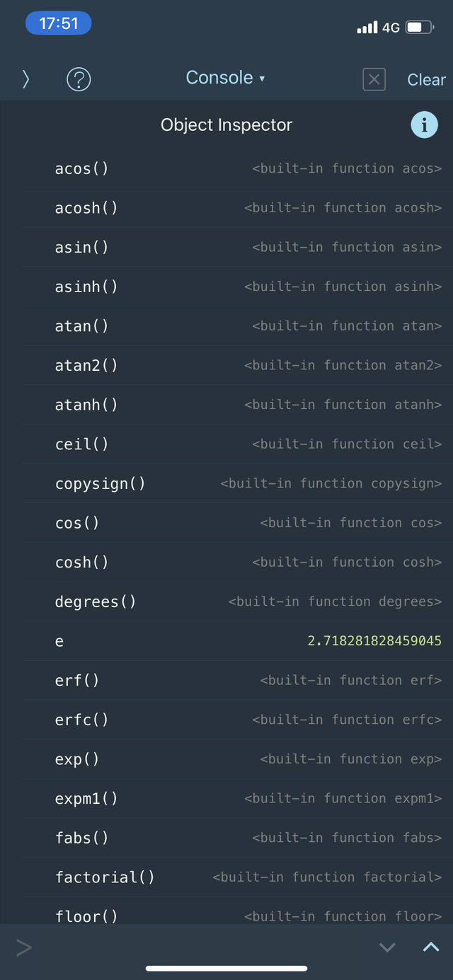Open the help question mark icon
The width and height of the screenshot is (453, 980).
[x=78, y=79]
